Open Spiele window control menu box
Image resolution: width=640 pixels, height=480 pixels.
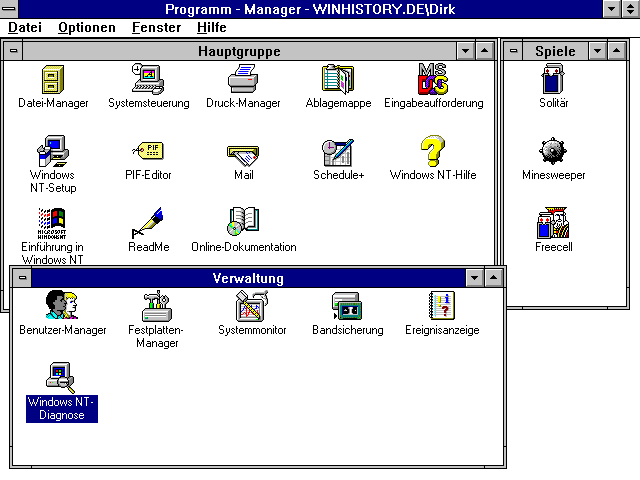point(513,51)
